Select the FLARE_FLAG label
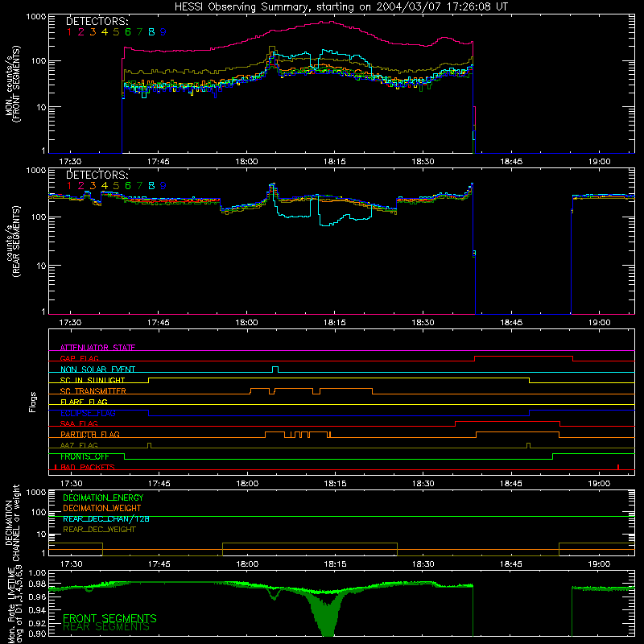 pos(84,402)
